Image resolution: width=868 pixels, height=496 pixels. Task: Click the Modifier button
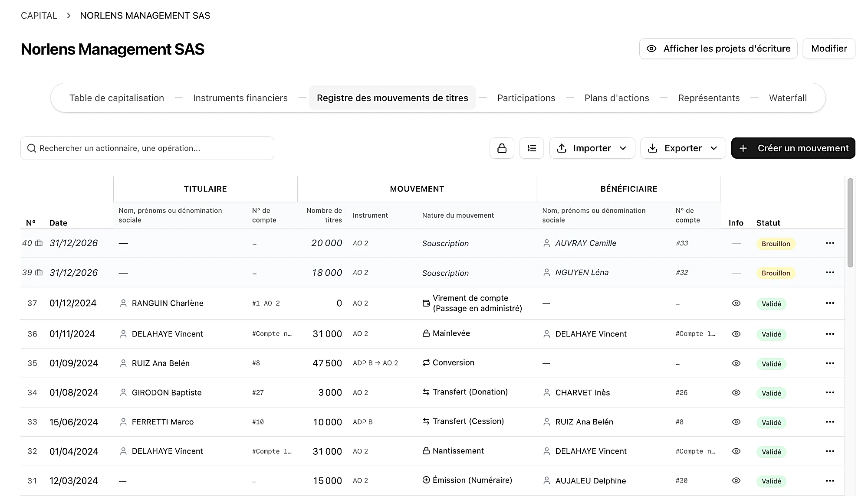coord(829,49)
